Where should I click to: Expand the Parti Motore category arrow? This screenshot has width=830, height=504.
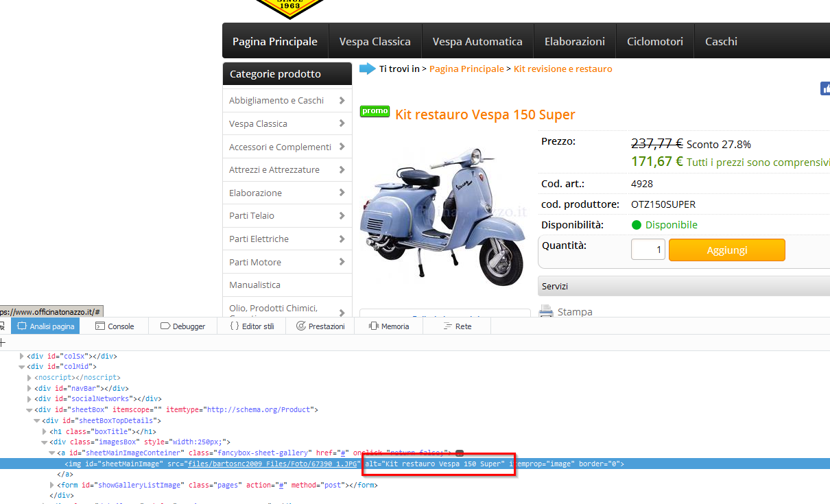[342, 262]
